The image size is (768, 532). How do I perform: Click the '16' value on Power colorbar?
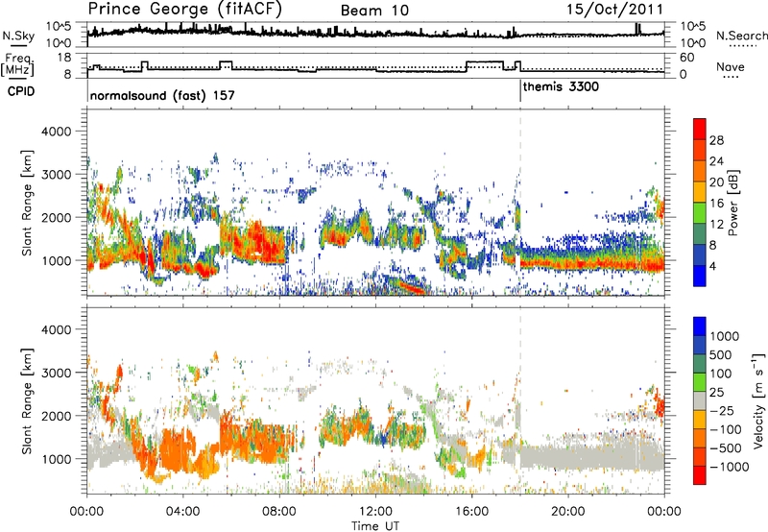716,204
